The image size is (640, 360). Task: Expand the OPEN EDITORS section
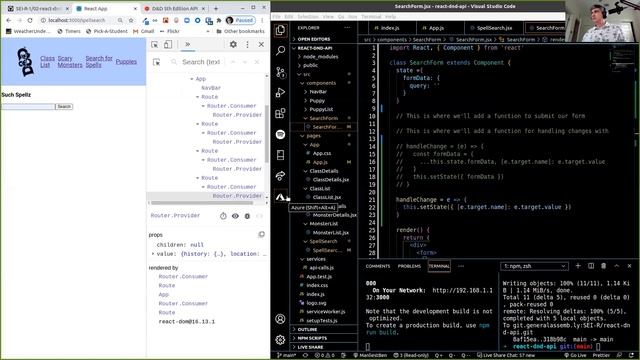[313, 39]
